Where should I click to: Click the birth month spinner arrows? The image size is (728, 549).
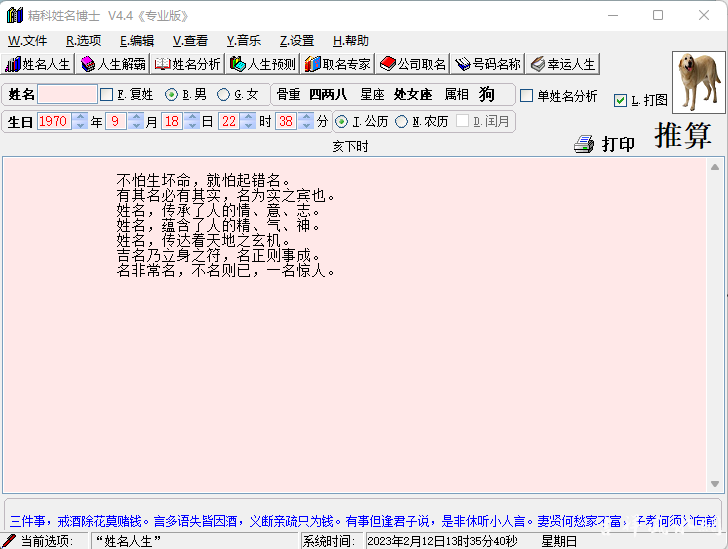point(135,121)
